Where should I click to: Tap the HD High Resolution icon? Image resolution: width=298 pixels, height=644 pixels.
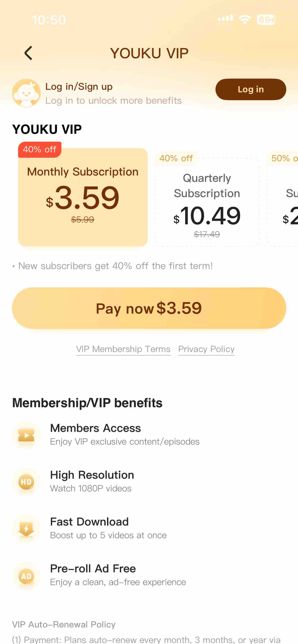(26, 482)
